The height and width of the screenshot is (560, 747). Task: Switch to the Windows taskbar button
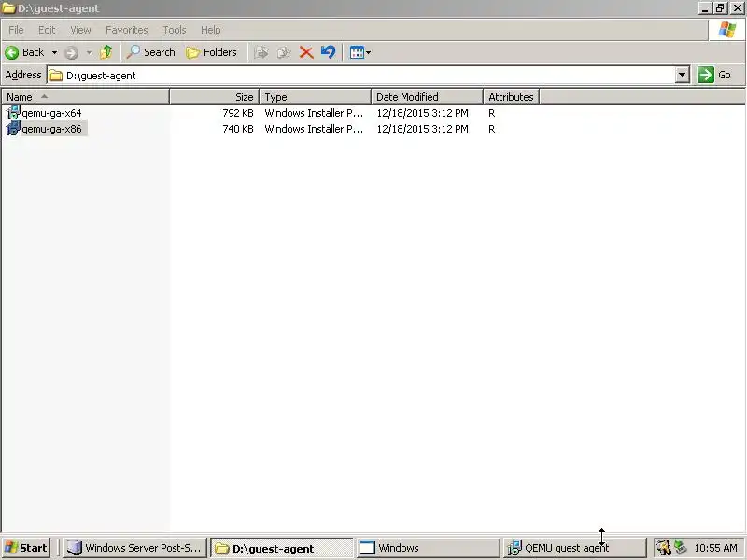coord(428,548)
